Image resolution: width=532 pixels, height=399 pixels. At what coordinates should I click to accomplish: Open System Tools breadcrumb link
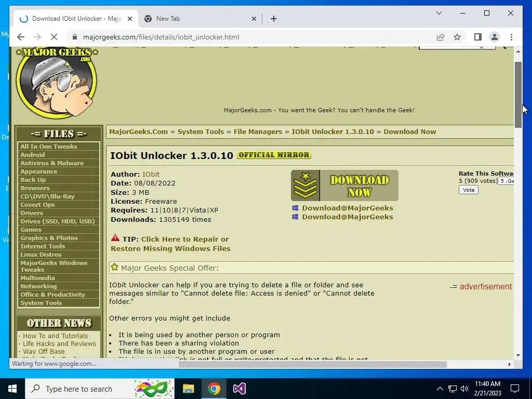[201, 131]
